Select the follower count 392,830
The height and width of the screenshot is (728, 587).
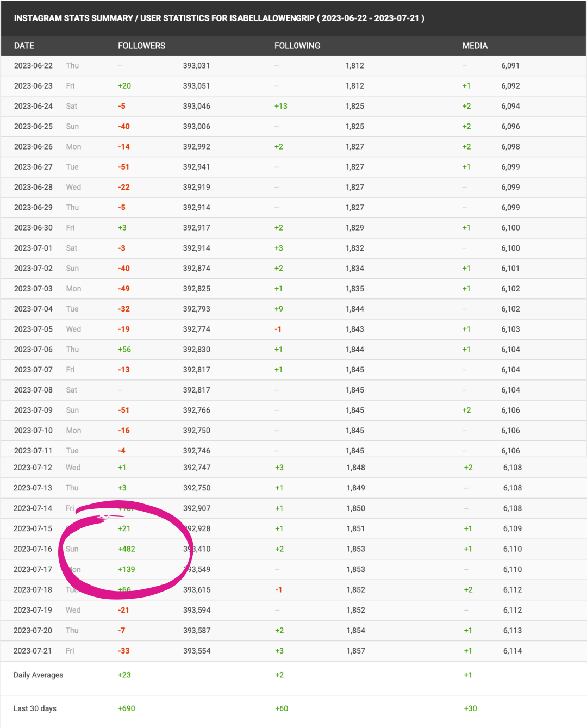(196, 350)
